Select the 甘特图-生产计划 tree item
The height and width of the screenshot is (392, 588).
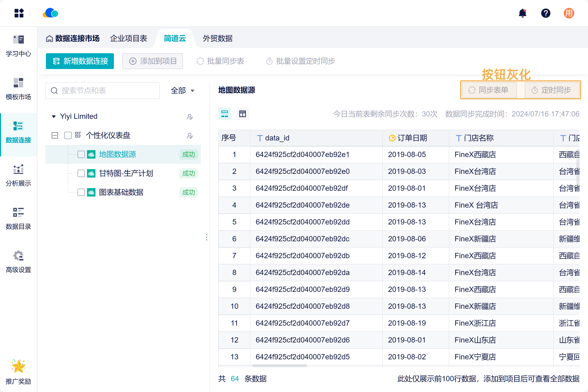pyautogui.click(x=123, y=173)
